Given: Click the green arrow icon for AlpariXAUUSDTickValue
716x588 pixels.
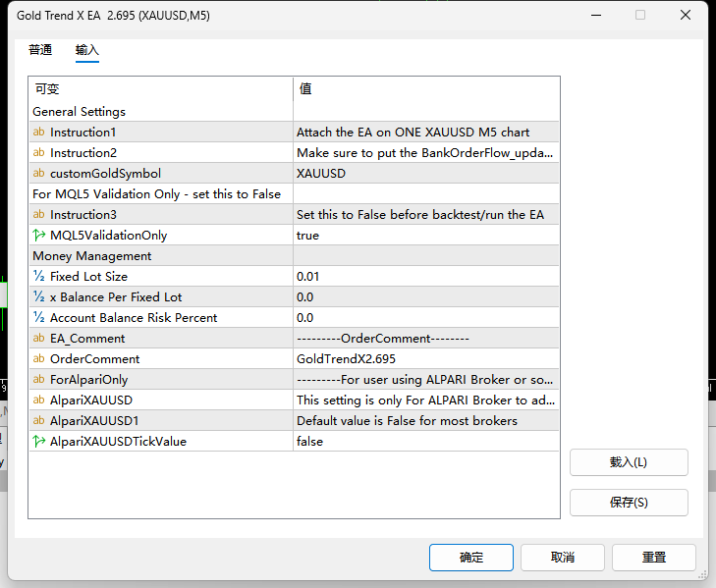Looking at the screenshot, I should [39, 441].
